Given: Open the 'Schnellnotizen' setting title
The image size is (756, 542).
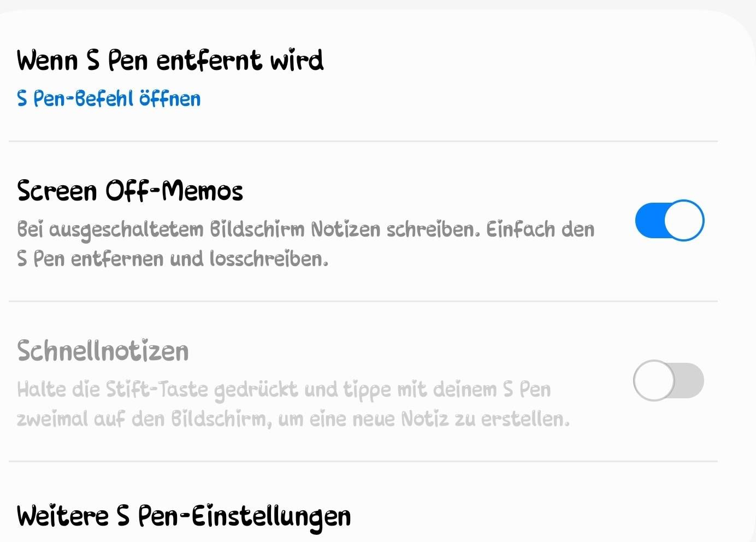Looking at the screenshot, I should pos(103,350).
